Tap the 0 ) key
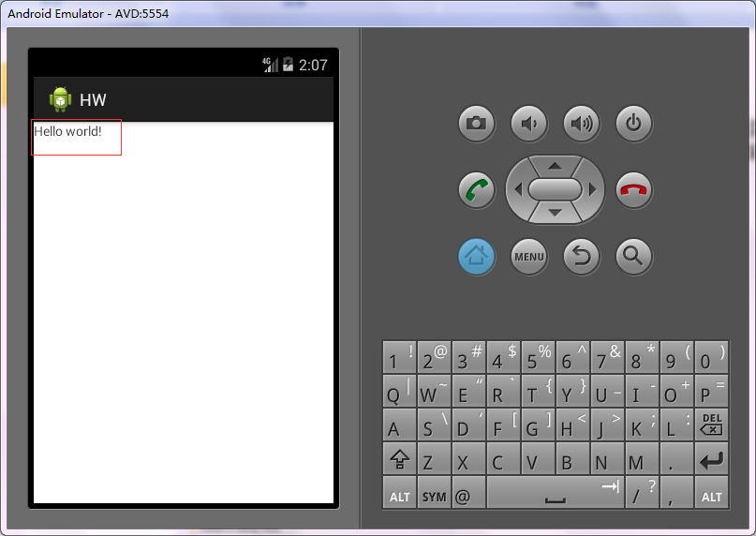This screenshot has height=536, width=756. (x=712, y=357)
